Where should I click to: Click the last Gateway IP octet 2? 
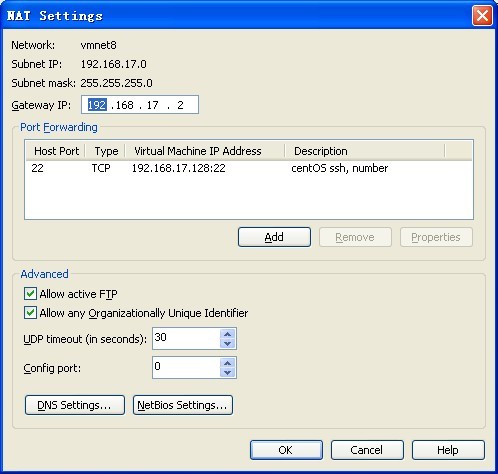coord(180,105)
